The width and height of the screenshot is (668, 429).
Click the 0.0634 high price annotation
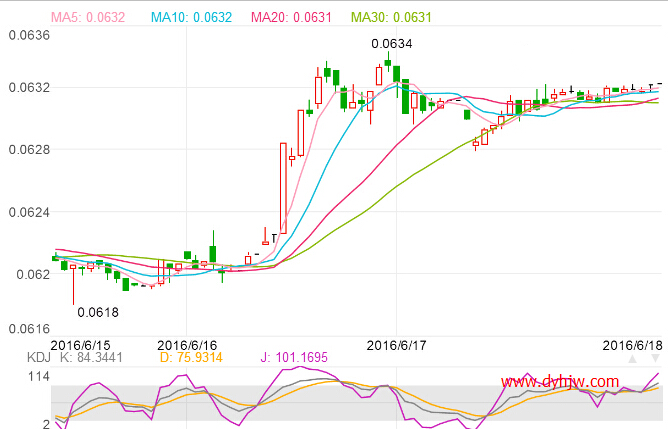point(392,44)
